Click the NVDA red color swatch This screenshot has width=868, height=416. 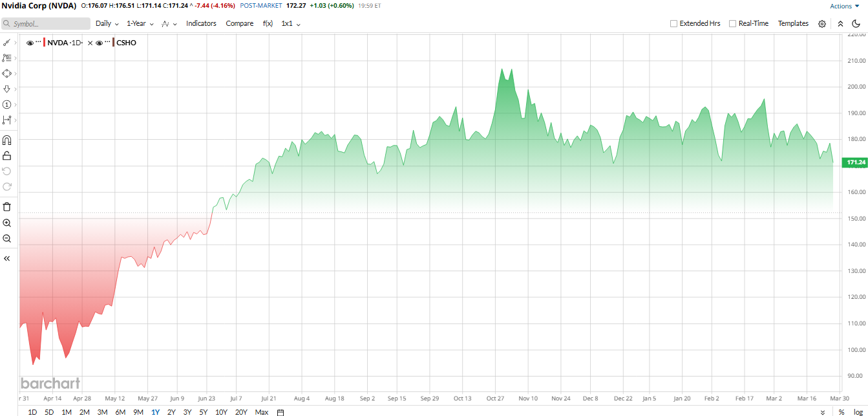click(x=44, y=43)
